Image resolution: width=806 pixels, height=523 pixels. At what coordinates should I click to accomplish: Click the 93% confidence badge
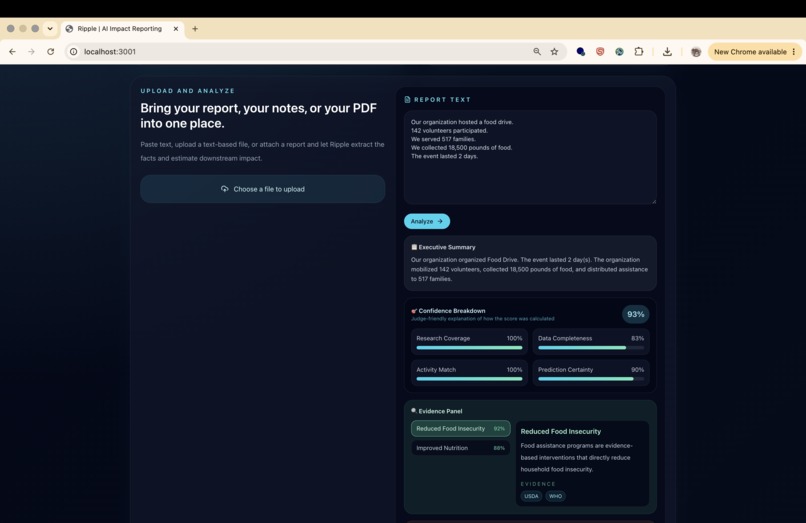tap(635, 314)
